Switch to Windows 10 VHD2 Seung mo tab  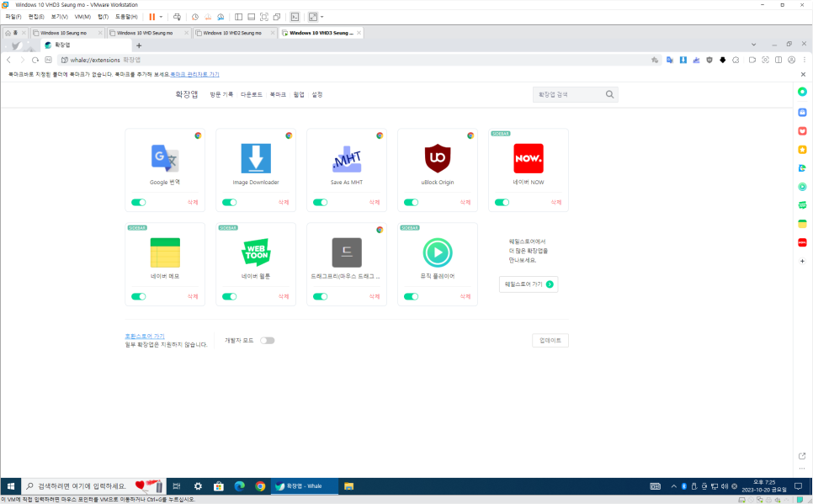pyautogui.click(x=235, y=33)
